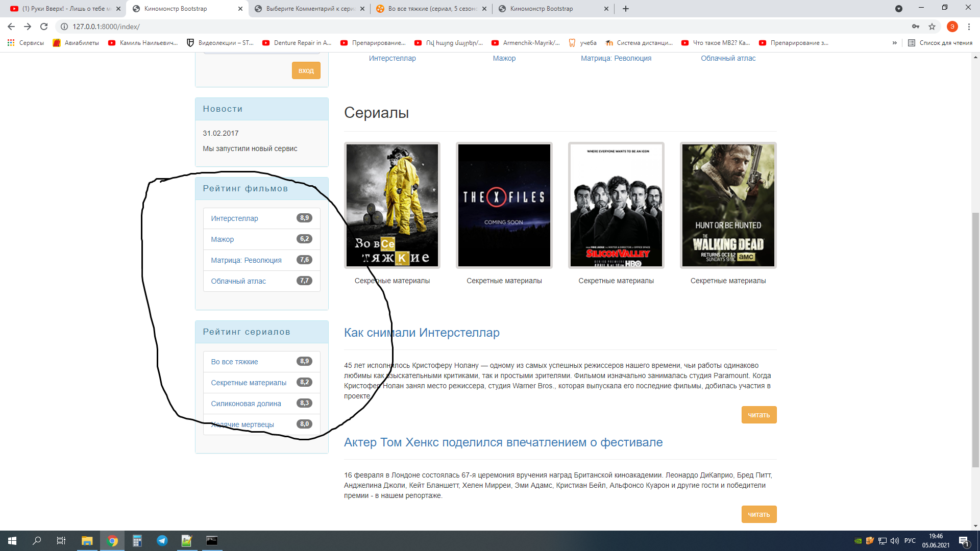The image size is (980, 551).
Task: Open Task View on the taskbar
Action: pos(61,541)
